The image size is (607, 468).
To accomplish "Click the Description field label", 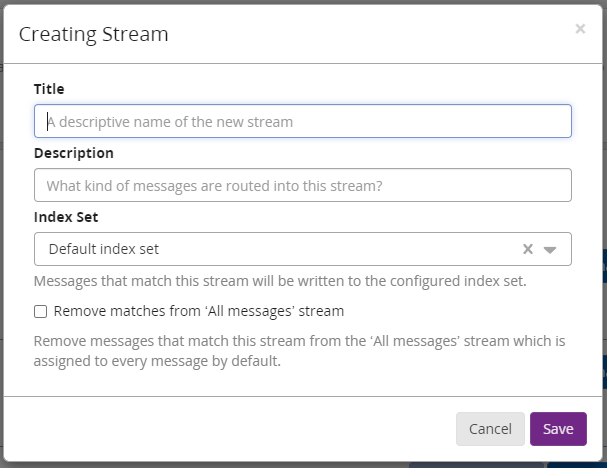I will (74, 153).
